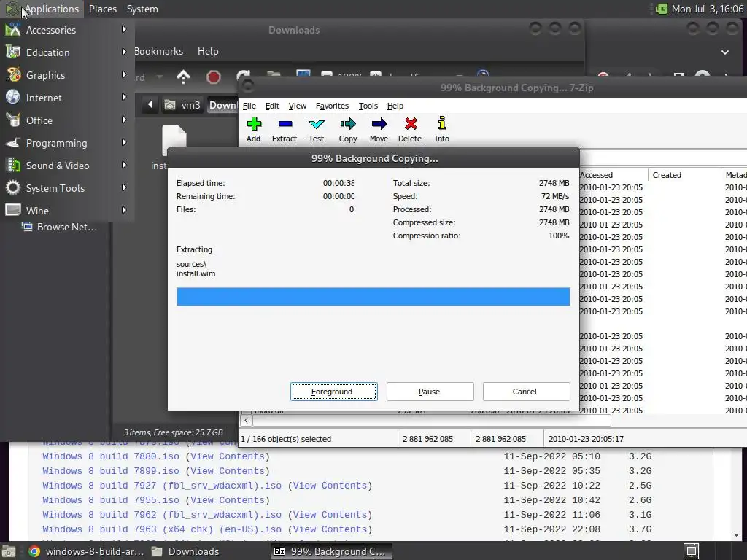Click the system tray icon beside the clock
Screen dimensions: 747x560
[x=661, y=9]
